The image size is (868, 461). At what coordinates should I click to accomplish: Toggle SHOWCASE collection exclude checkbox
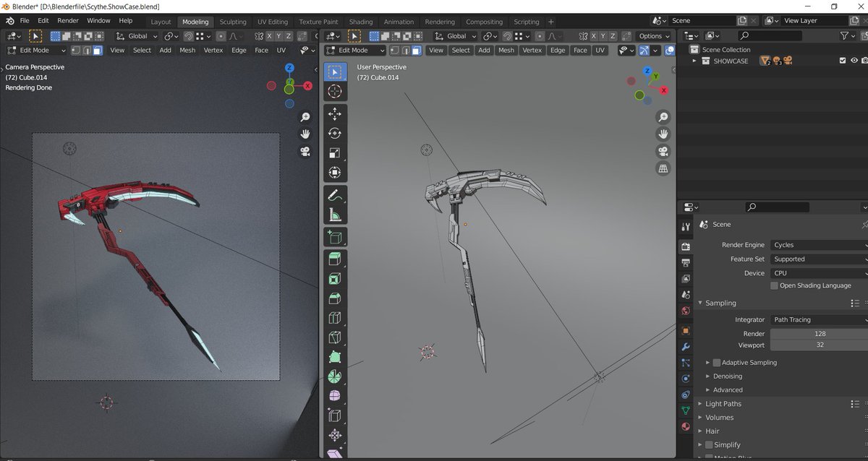(x=843, y=61)
